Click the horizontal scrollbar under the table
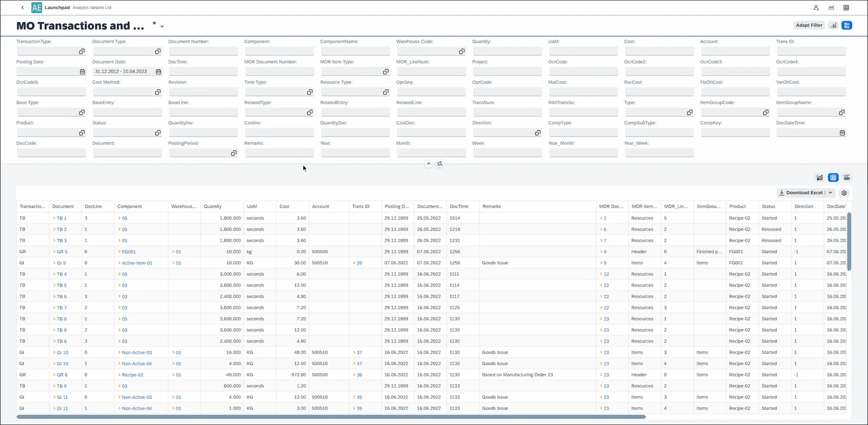 pos(331,417)
